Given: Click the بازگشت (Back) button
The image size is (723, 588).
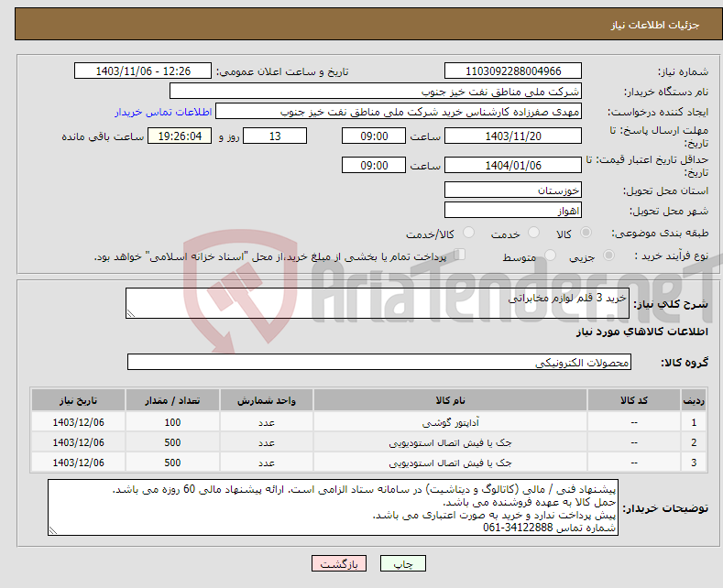Looking at the screenshot, I should (x=339, y=563).
